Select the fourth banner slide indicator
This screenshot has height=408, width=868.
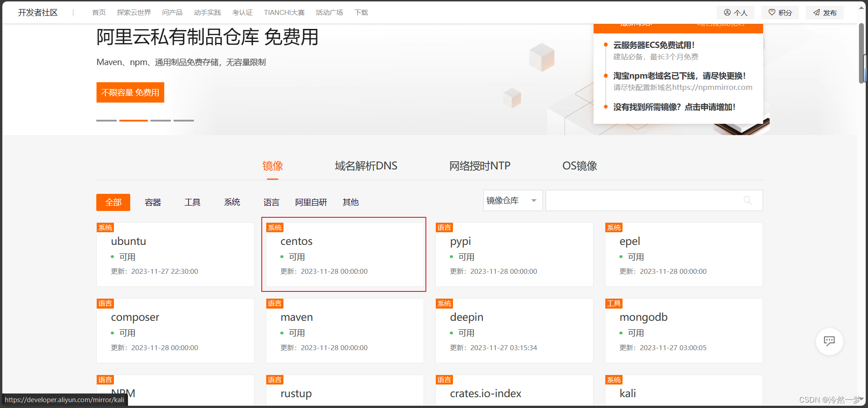[x=184, y=120]
